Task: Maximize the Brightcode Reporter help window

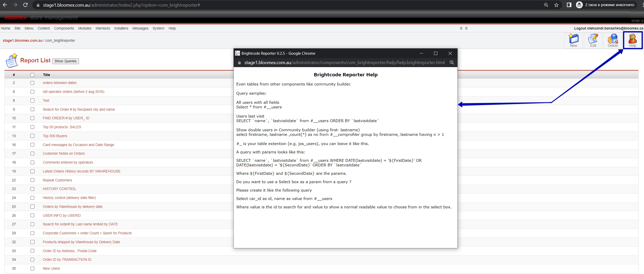Action: coord(436,53)
